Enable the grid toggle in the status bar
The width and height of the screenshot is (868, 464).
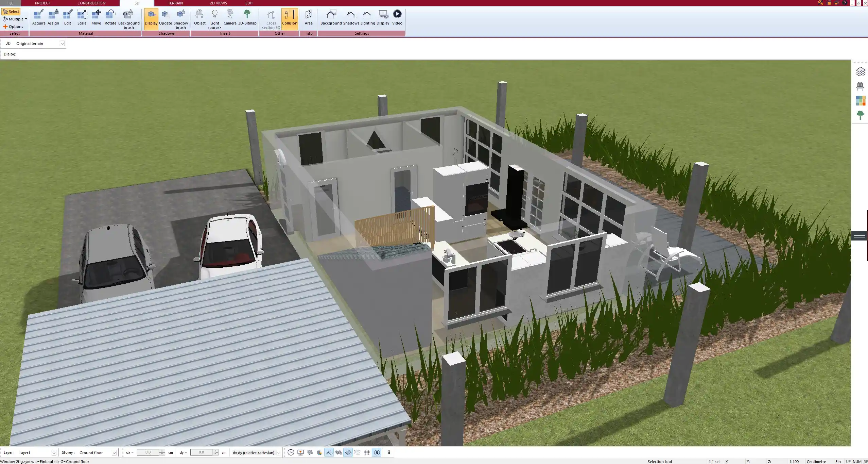(367, 452)
